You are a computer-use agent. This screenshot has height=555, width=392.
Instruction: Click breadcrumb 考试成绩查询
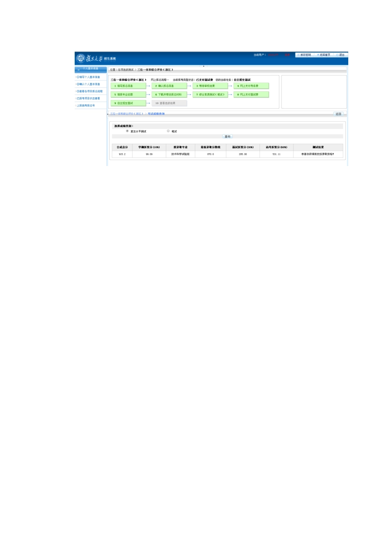point(156,114)
